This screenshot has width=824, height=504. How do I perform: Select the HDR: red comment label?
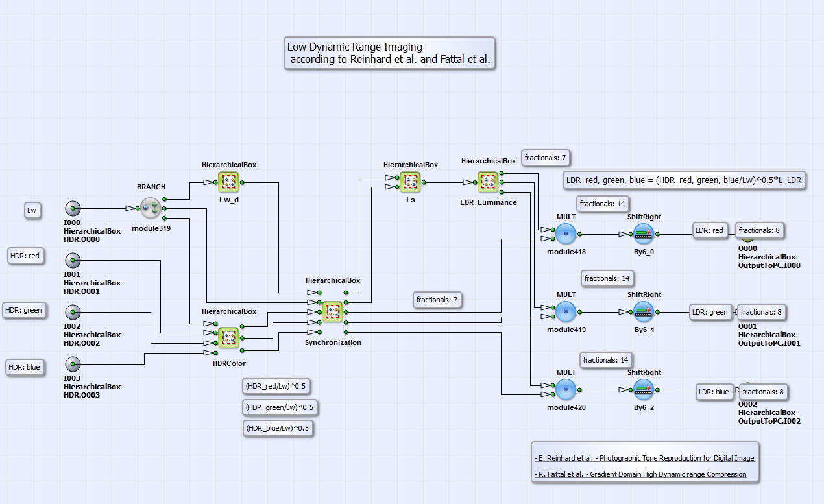[x=25, y=256]
